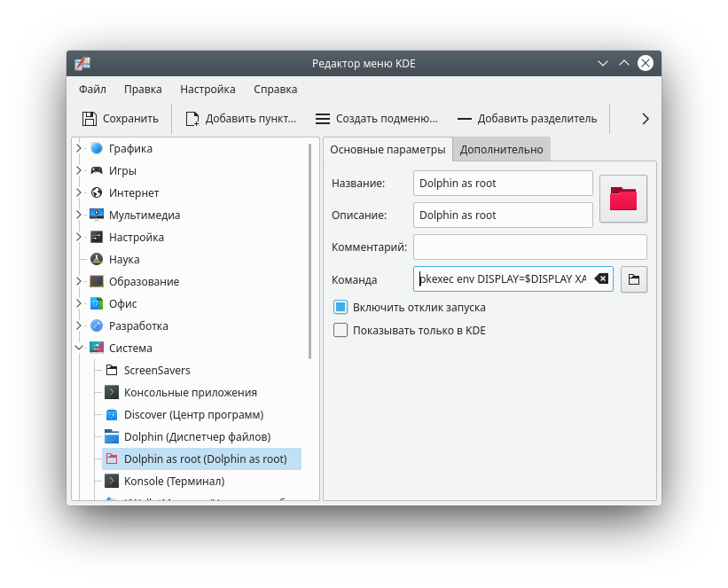Click the Add item document icon

pos(192,119)
